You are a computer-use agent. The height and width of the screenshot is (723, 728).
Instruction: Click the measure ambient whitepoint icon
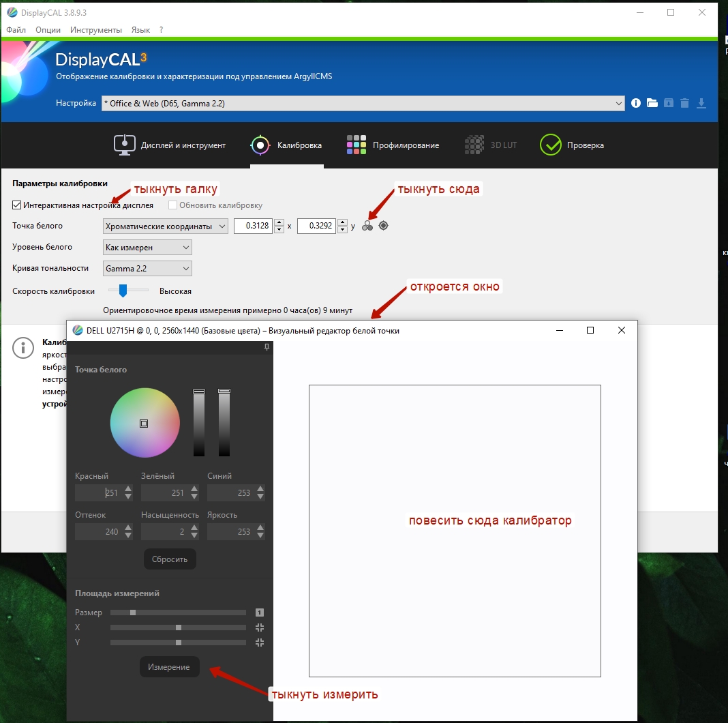[x=384, y=226]
